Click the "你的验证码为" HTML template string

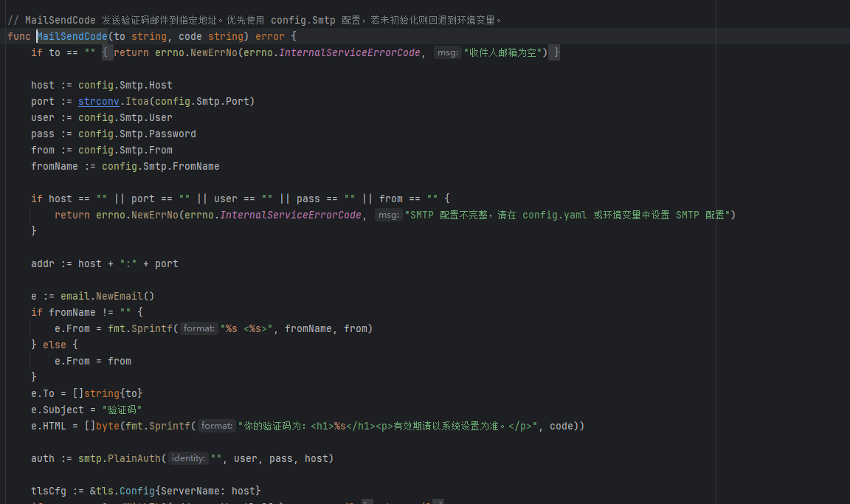coord(387,426)
